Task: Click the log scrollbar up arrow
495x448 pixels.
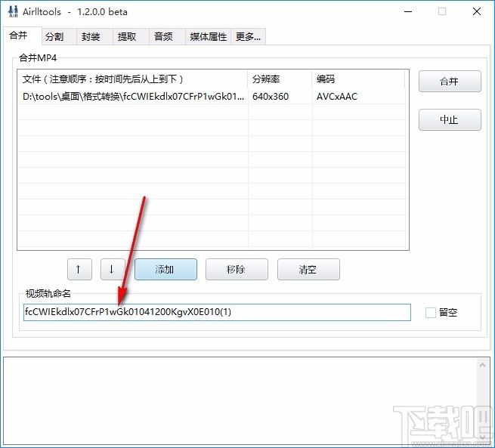Action: (482, 366)
